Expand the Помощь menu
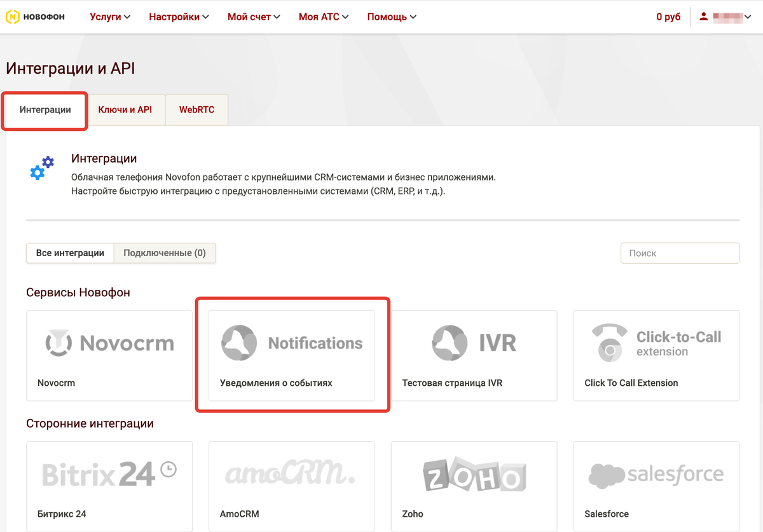 tap(392, 17)
